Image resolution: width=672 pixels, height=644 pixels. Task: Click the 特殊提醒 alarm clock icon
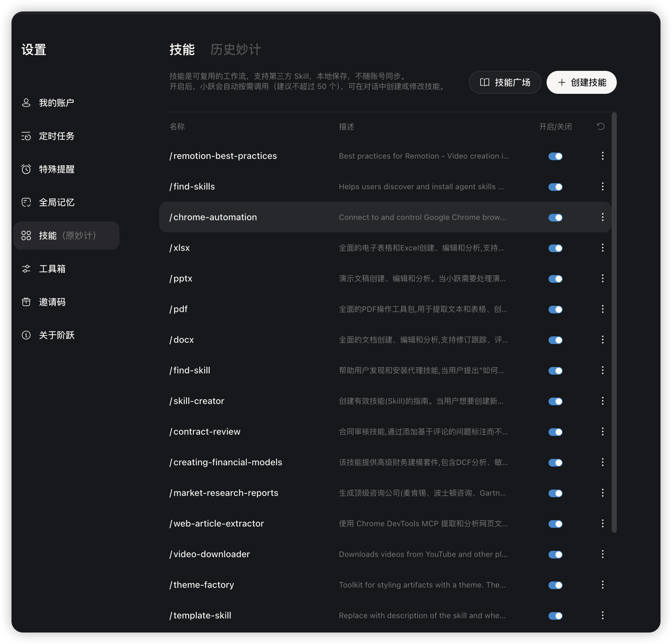pyautogui.click(x=26, y=169)
